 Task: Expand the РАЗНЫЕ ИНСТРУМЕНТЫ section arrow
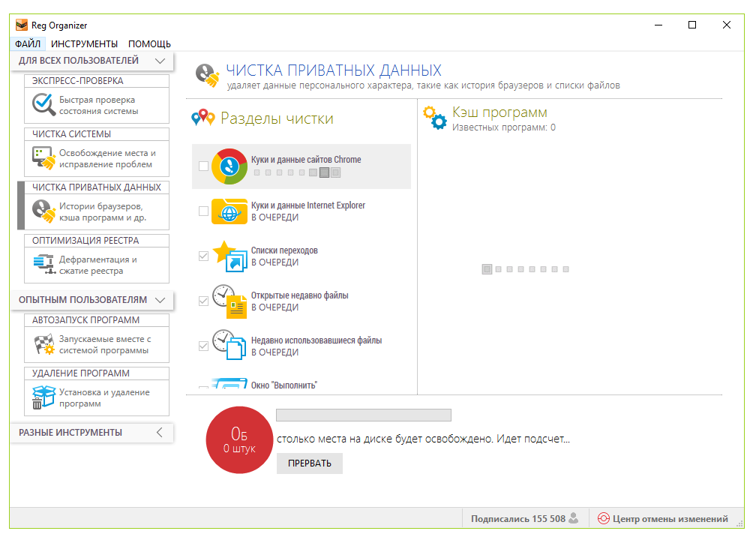point(160,433)
